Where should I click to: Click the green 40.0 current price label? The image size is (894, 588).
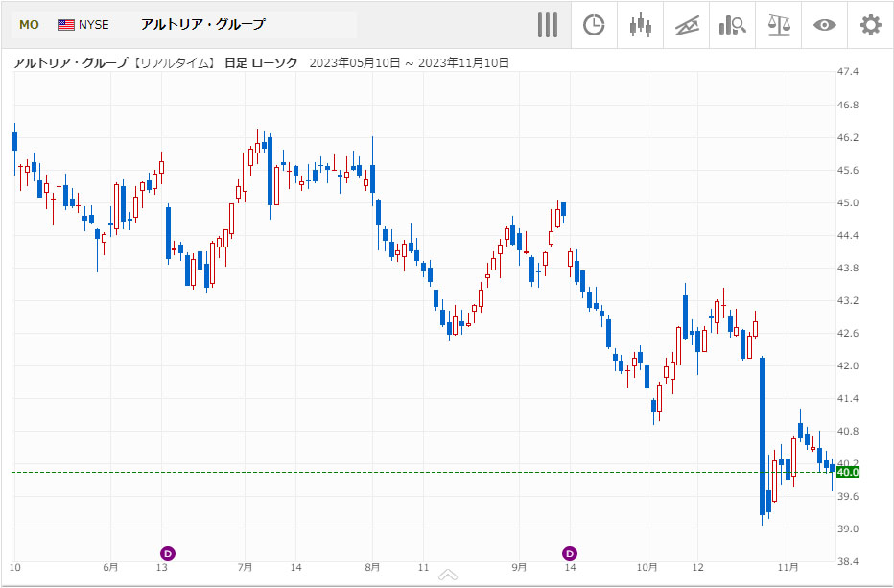click(x=847, y=472)
